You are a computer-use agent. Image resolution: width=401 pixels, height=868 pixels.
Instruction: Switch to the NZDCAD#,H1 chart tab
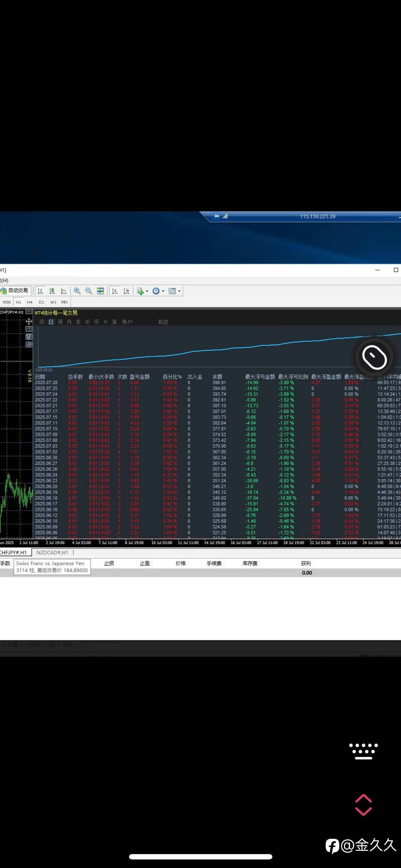tap(52, 553)
